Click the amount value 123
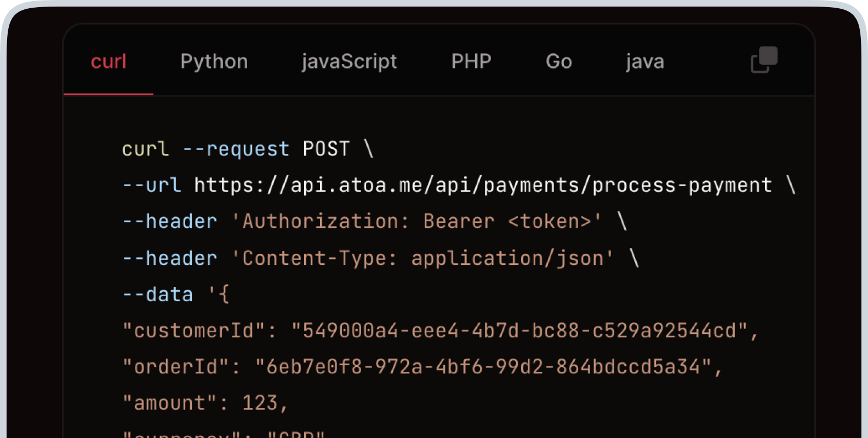 [260, 404]
